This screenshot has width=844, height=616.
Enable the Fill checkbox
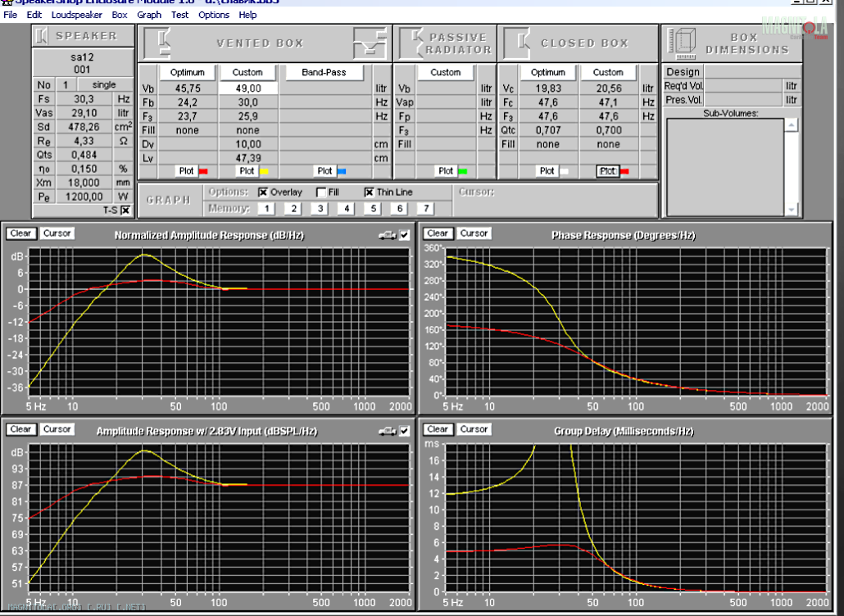(321, 192)
